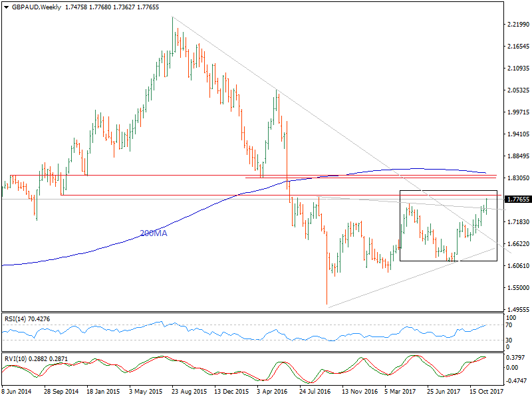Click the RVI 0.3797 scale label

(x=514, y=356)
